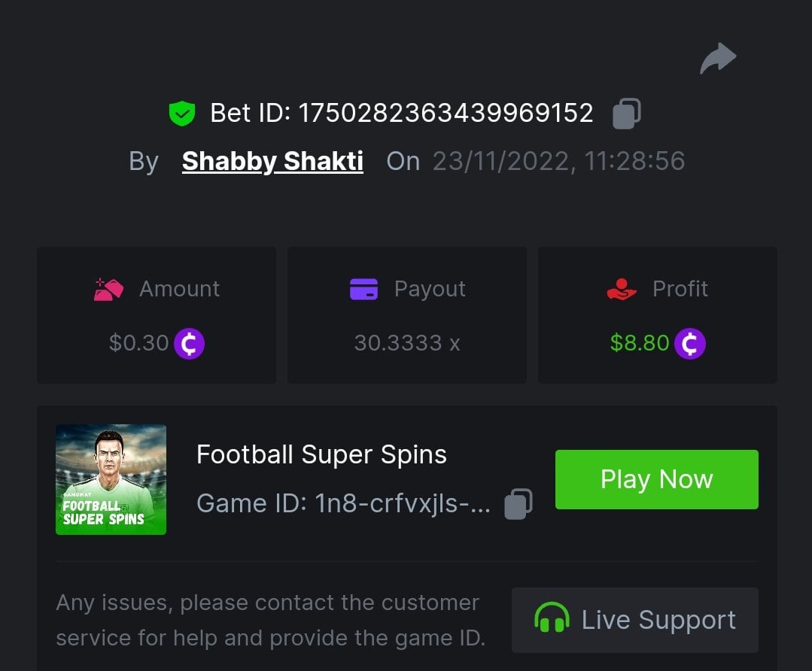The height and width of the screenshot is (671, 812).
Task: Select the Bet ID number text
Action: [x=446, y=114]
